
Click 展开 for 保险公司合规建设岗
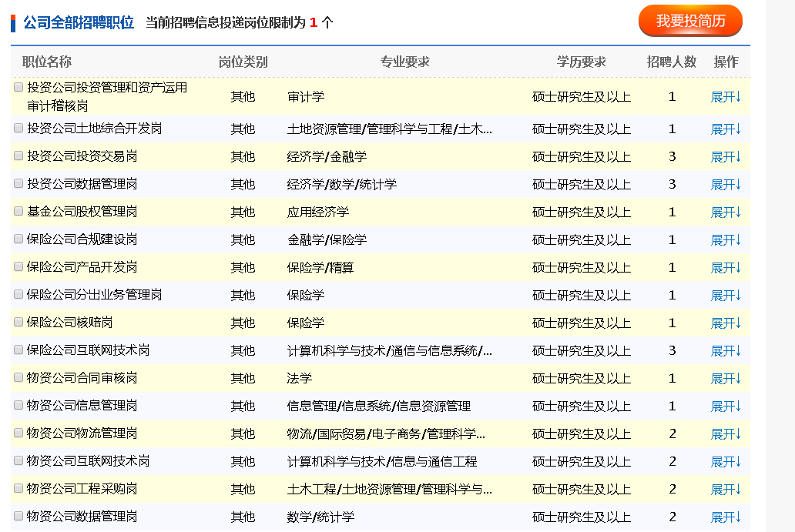(x=725, y=240)
